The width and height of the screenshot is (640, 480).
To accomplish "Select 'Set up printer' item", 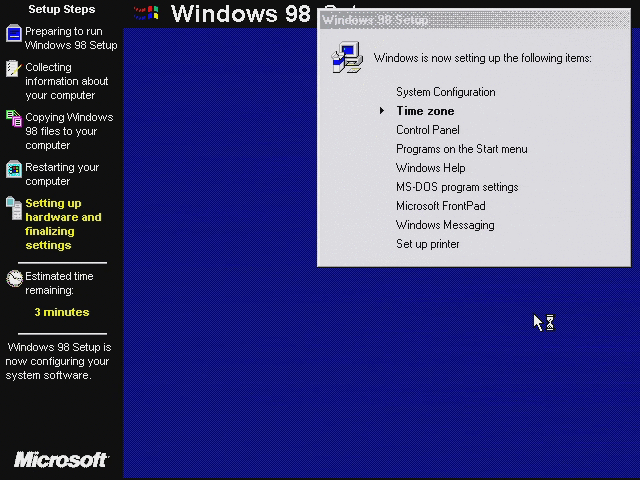I will 428,244.
